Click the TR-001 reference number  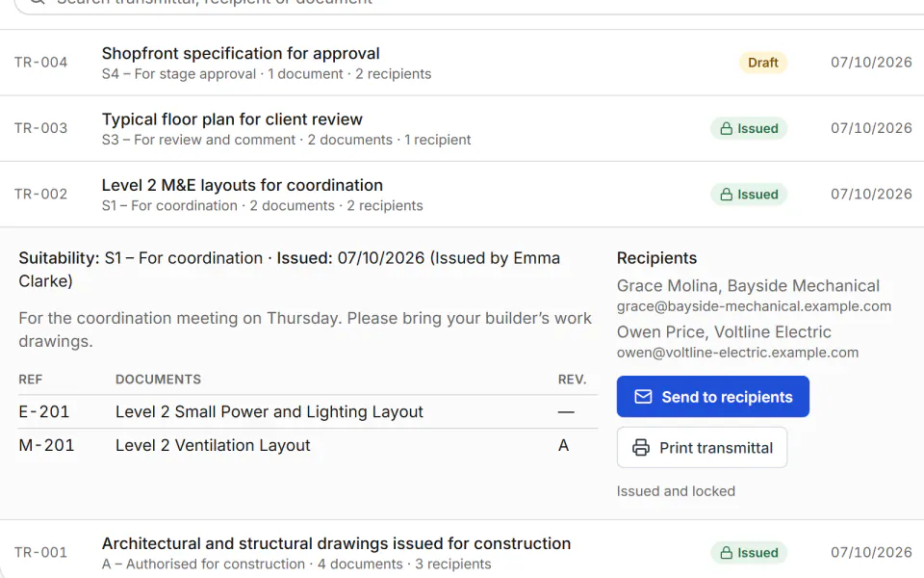click(x=40, y=553)
